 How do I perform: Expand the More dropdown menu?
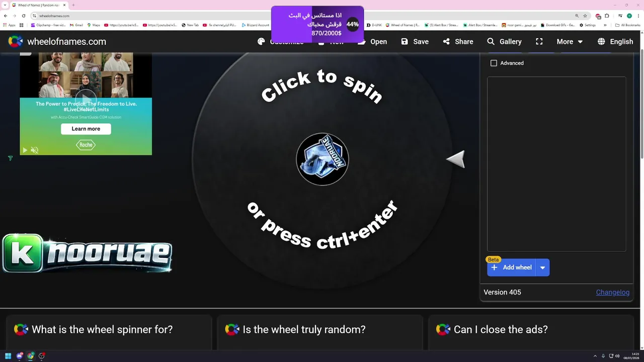570,42
